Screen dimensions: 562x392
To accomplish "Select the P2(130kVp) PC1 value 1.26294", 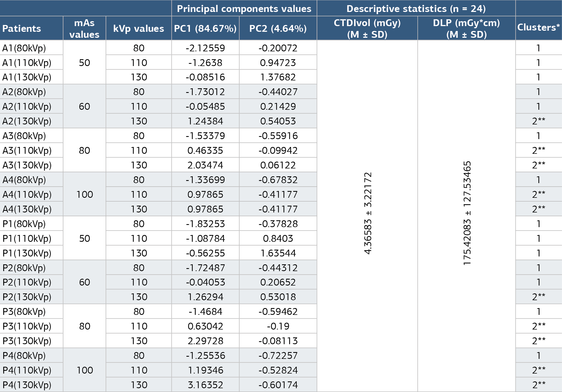I will [x=205, y=297].
